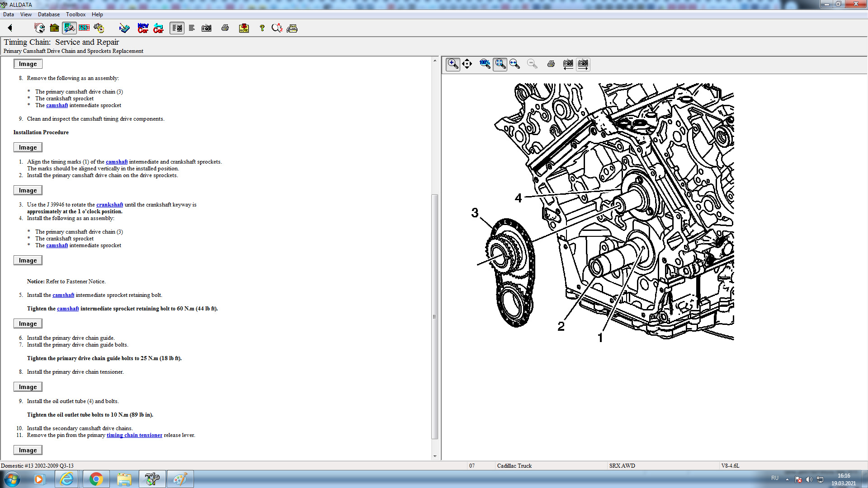Viewport: 868px width, 488px height.
Task: Toggle the text-with-image layout button
Action: 177,28
